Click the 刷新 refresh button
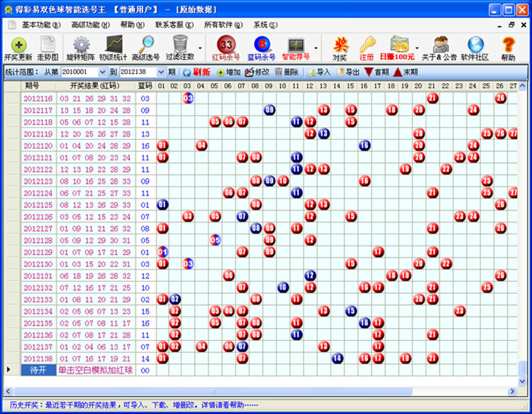532x414 pixels. click(x=196, y=72)
